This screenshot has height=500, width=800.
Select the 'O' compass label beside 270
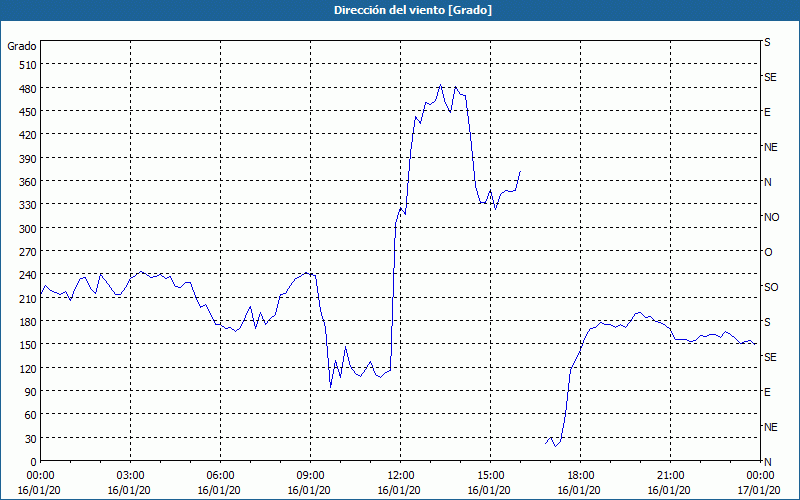(x=768, y=252)
